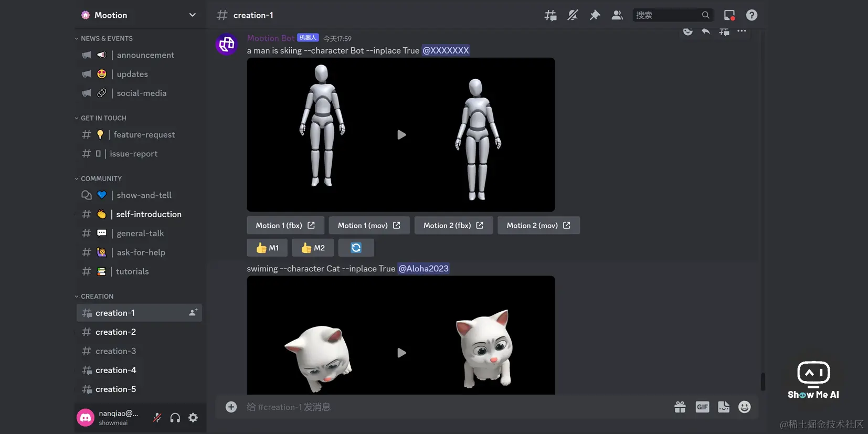Image resolution: width=868 pixels, height=434 pixels.
Task: Download Motion 1 (fbx) file
Action: coord(285,225)
